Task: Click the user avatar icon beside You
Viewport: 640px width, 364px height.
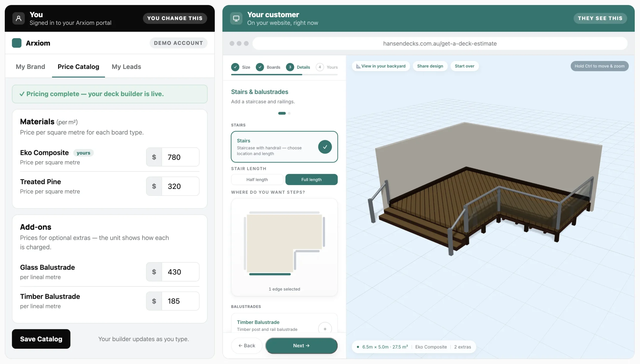Action: pyautogui.click(x=18, y=18)
